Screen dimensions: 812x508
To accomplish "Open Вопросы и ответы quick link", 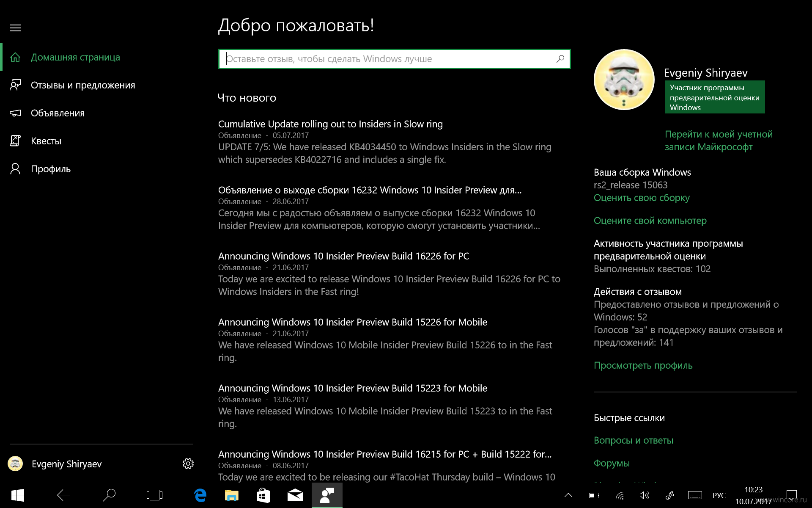I will click(x=633, y=440).
